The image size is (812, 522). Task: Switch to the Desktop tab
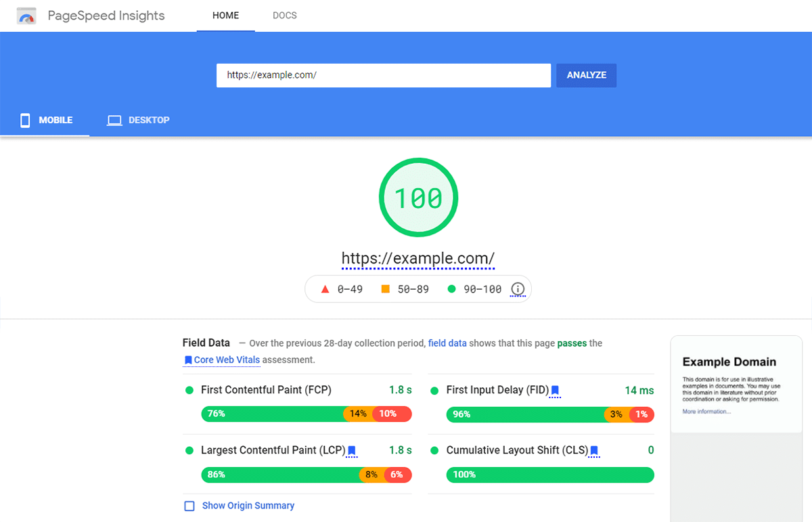click(x=139, y=121)
